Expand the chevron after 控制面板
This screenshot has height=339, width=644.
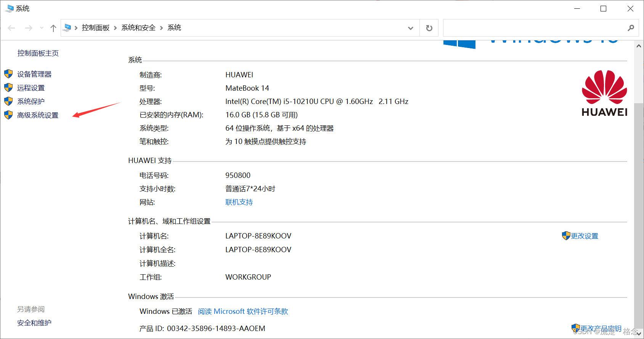[x=115, y=28]
